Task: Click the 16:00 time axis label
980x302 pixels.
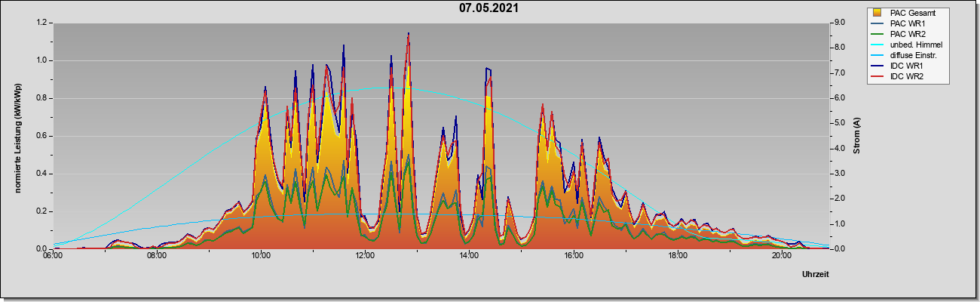Action: [574, 255]
